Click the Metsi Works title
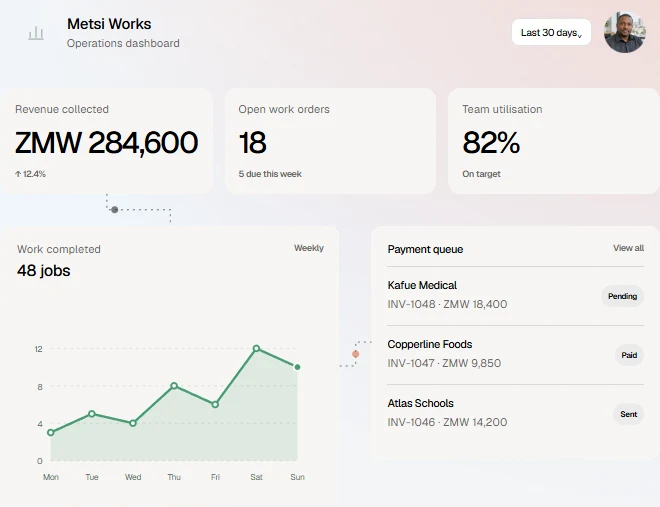 pos(109,24)
